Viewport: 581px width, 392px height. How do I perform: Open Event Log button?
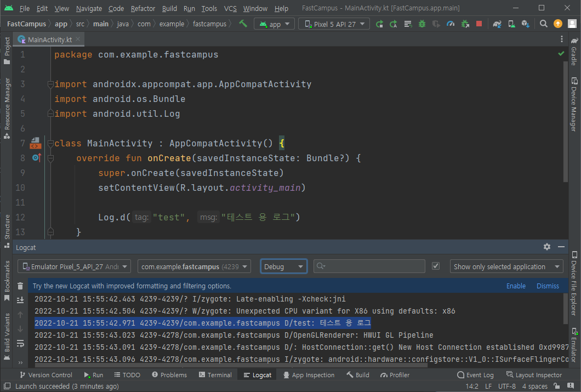475,375
